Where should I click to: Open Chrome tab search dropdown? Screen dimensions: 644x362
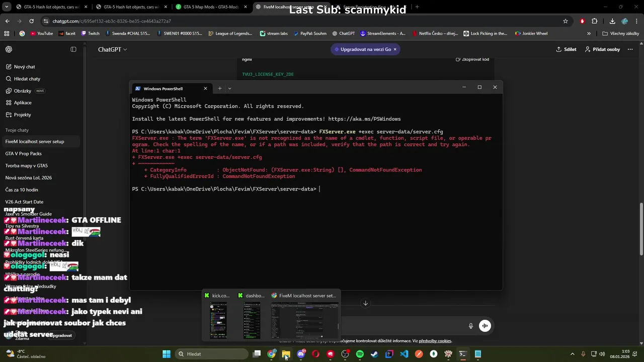[x=7, y=7]
